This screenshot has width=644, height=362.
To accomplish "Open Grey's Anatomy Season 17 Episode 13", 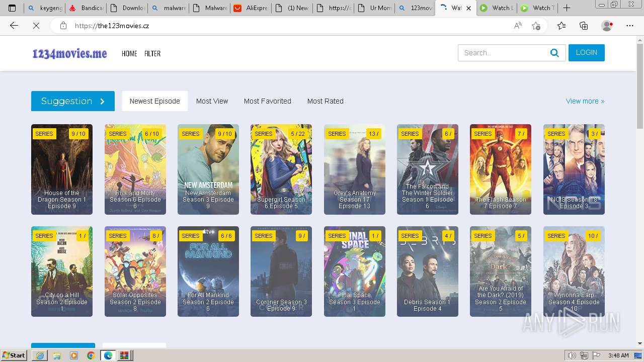I will coord(355,169).
